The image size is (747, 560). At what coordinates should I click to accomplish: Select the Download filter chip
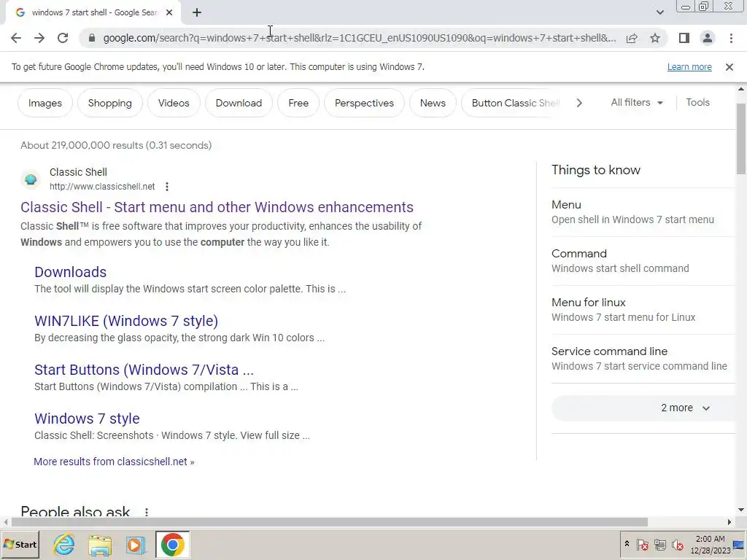pos(239,103)
